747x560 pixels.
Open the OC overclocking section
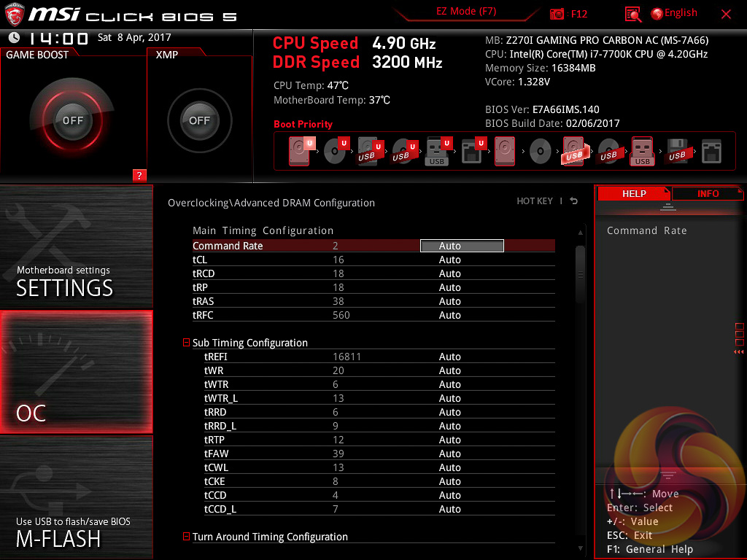(x=76, y=372)
